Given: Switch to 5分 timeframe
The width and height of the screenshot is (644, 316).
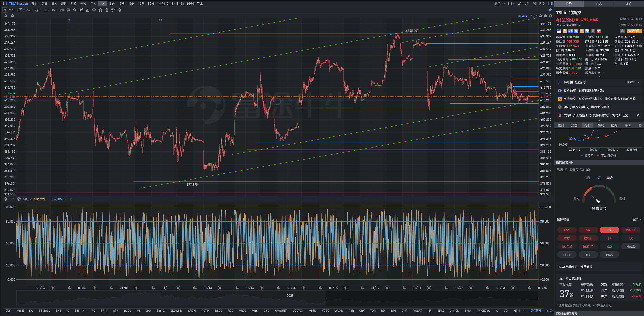Looking at the screenshot, I should point(122,4).
